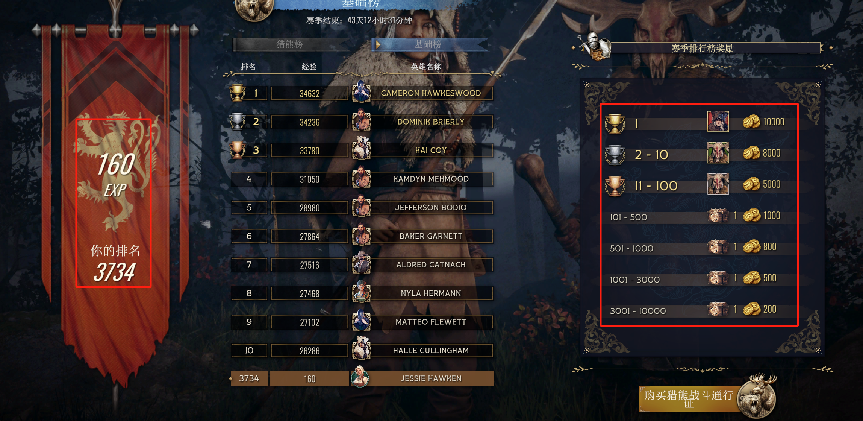Click the purchase battle pass button
Screen dimensions: 863x421
(x=688, y=399)
